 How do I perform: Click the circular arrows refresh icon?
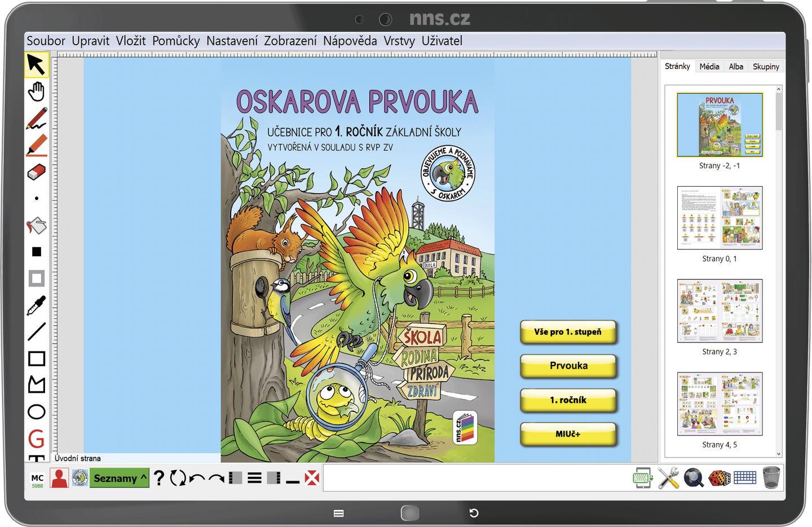pos(178,478)
